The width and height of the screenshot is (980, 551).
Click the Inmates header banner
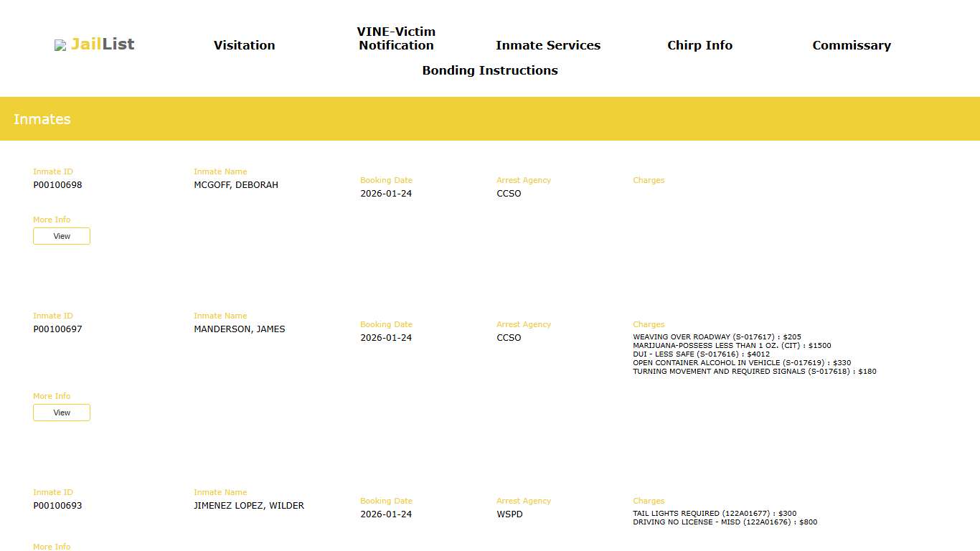pos(490,119)
